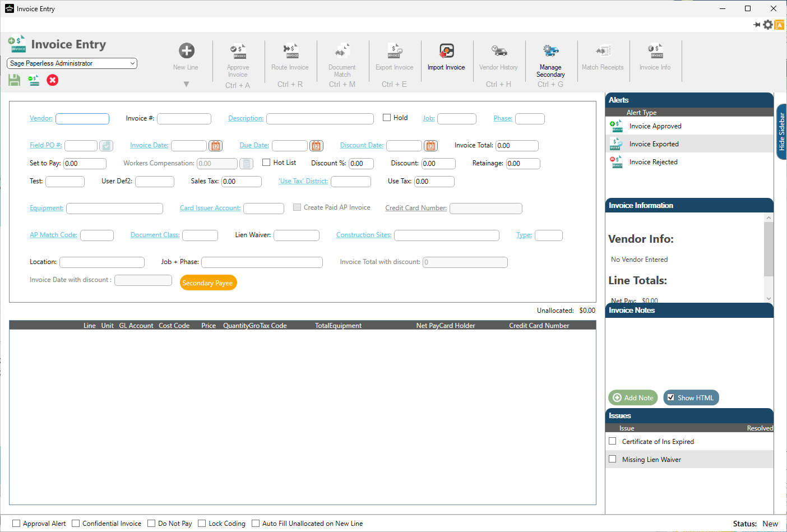Click the GL Account column header
787x532 pixels.
click(136, 326)
